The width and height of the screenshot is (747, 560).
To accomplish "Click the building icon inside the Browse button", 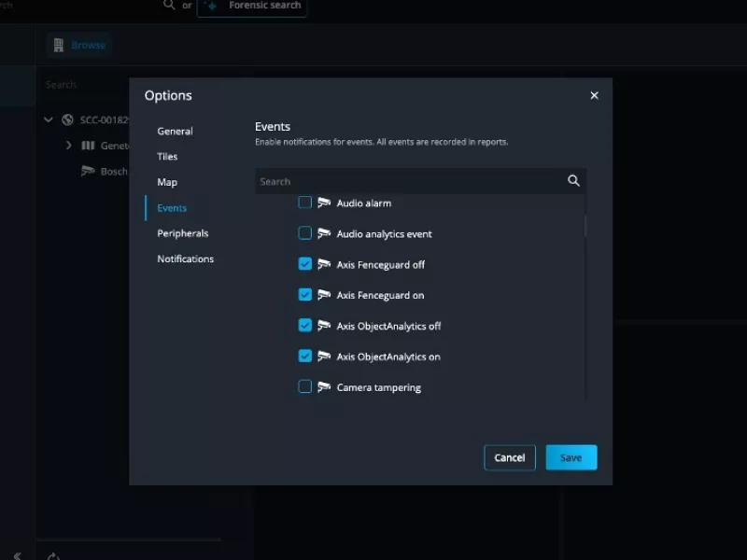I will [x=60, y=44].
